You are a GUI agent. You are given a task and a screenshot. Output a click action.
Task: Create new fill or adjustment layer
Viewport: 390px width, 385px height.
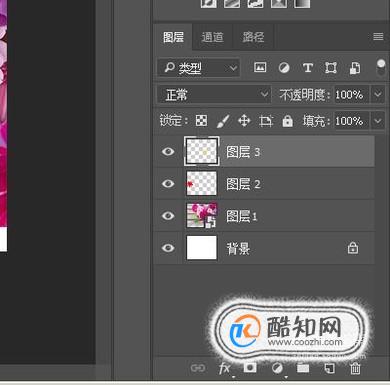[277, 368]
